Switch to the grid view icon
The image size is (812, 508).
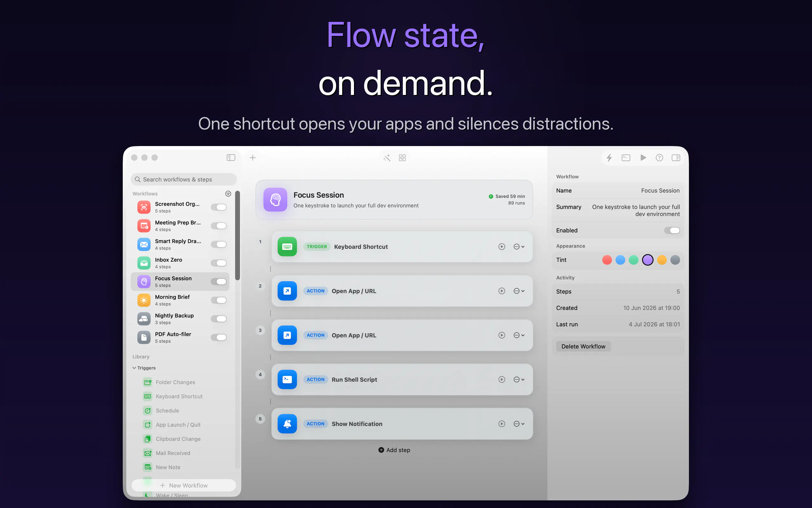(402, 157)
